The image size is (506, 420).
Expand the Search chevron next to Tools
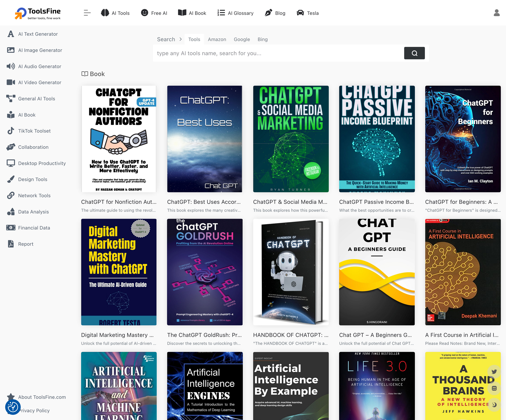(181, 39)
